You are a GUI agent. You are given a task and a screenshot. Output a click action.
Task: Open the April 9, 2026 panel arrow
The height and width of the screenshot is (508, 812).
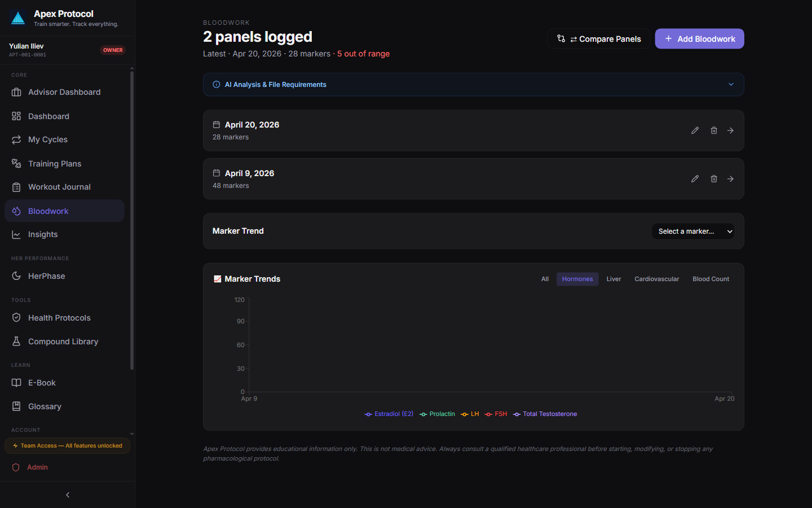point(730,179)
